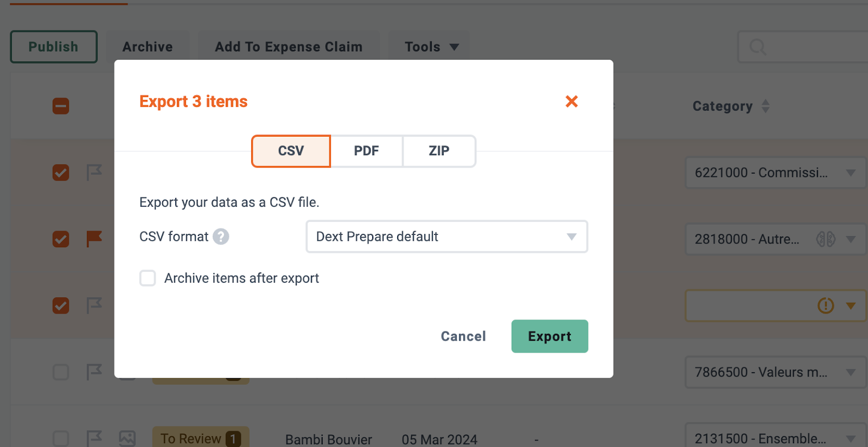Click the search magnifier icon
Image resolution: width=868 pixels, height=447 pixels.
click(758, 47)
